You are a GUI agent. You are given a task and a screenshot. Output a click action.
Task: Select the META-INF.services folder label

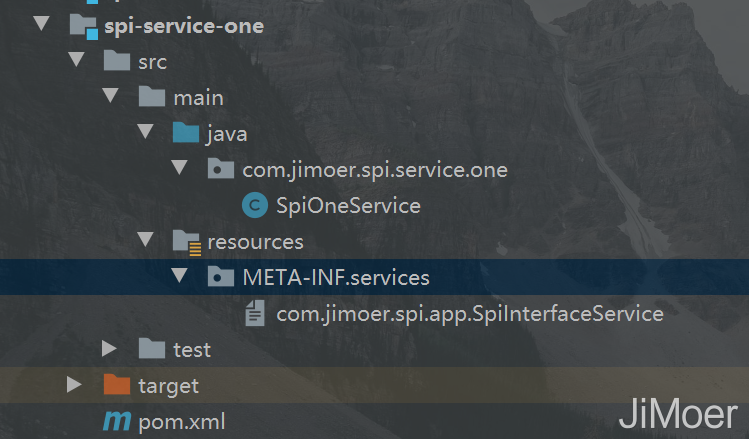coord(336,277)
